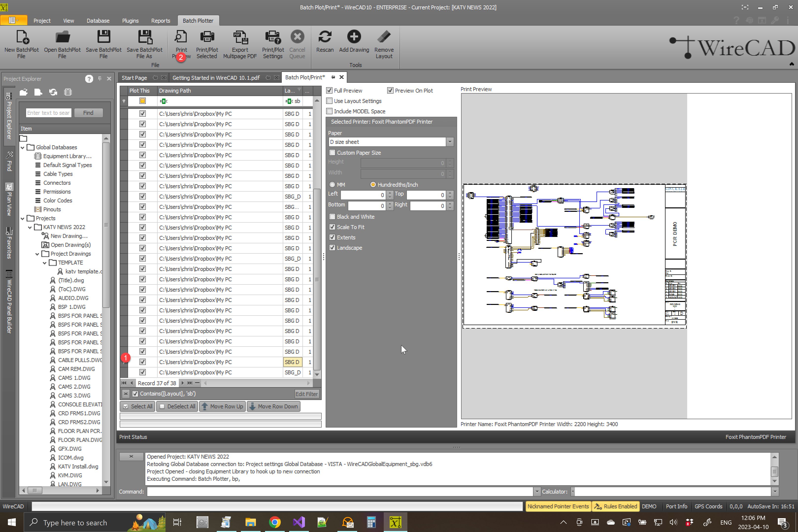
Task: Collapse the Projects tree node
Action: (x=22, y=218)
